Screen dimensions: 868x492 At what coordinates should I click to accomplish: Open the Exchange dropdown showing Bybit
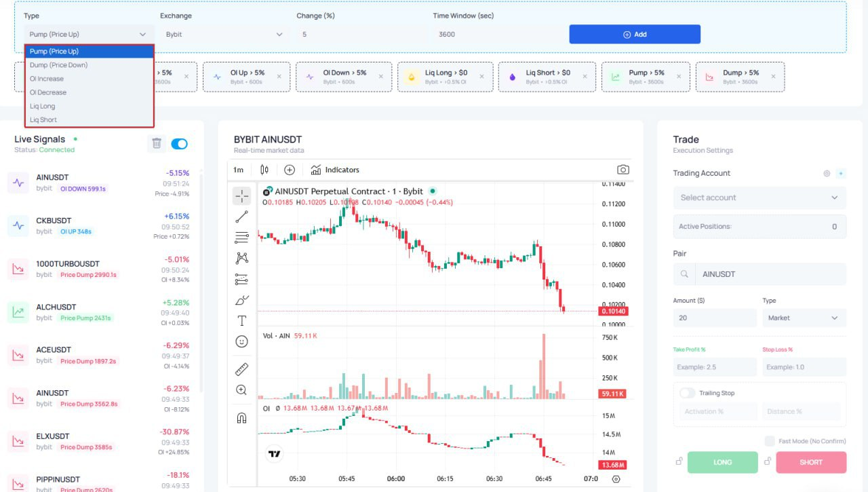[x=224, y=34]
